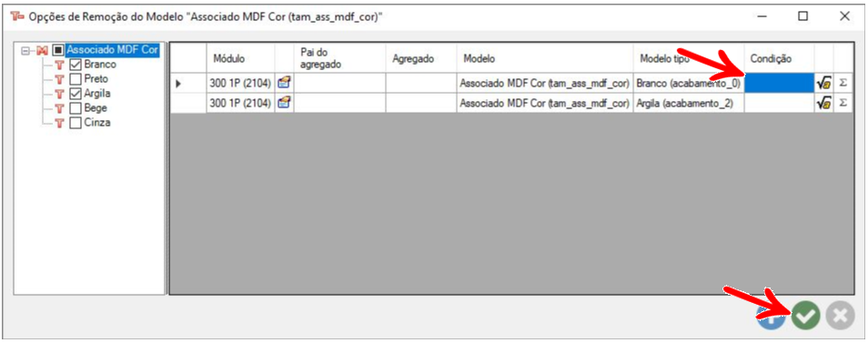This screenshot has height=343, width=868.
Task: Click the Branco (acabamento_0) cell
Action: coord(689,83)
